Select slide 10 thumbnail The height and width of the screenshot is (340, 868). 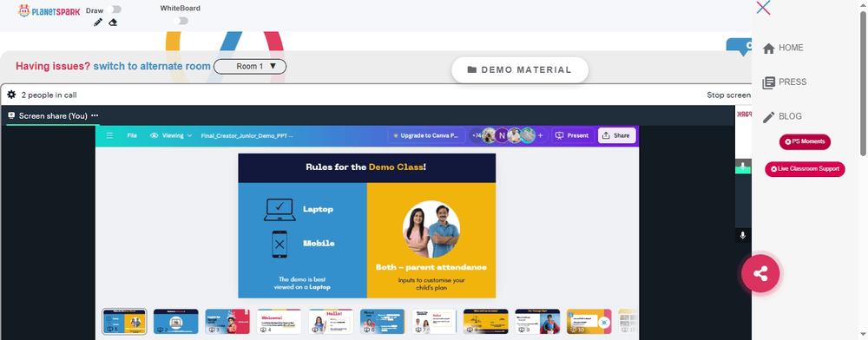[589, 322]
